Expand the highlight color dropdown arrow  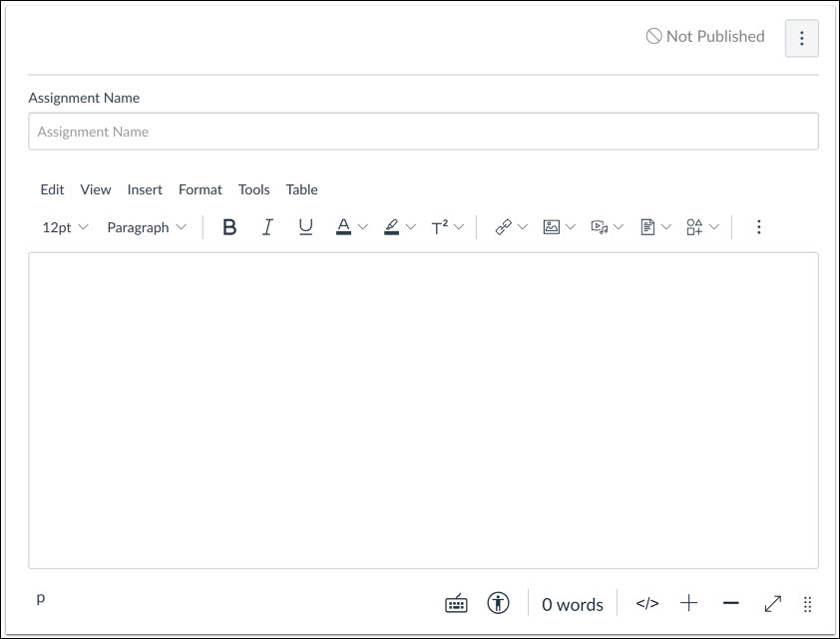408,226
